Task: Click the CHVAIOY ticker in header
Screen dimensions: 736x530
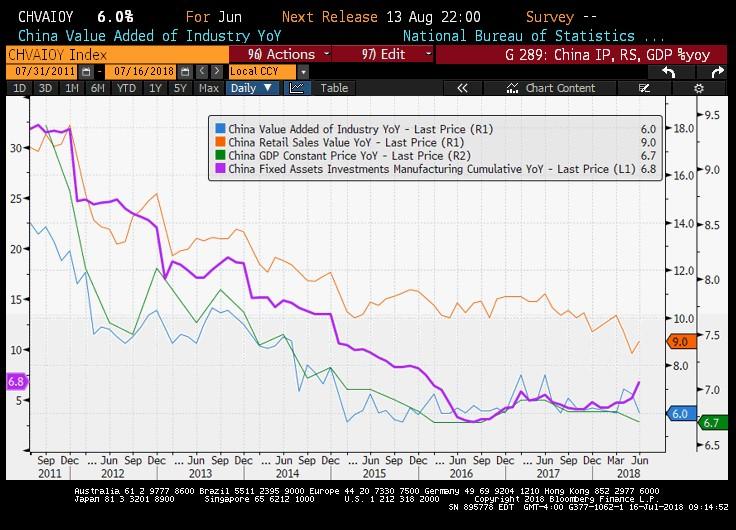Action: (x=46, y=17)
